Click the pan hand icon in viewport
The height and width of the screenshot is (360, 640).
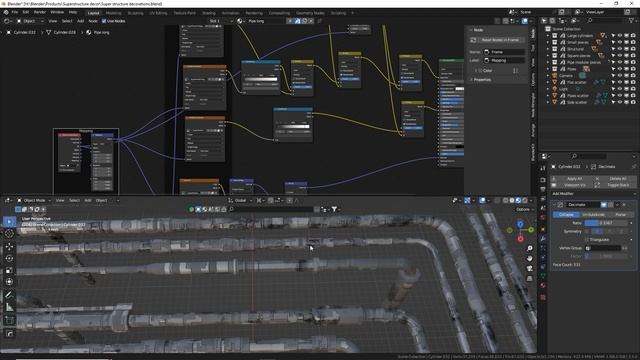pos(529,258)
